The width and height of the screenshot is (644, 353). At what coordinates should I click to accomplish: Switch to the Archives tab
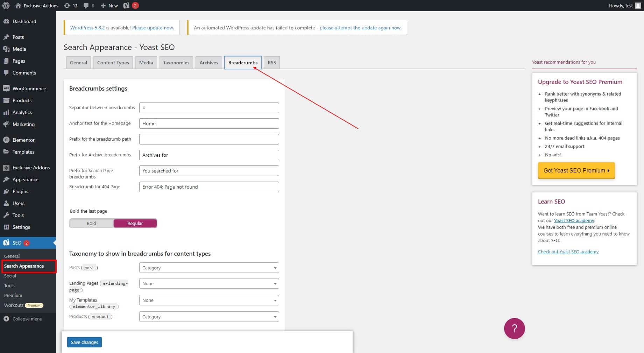point(209,63)
